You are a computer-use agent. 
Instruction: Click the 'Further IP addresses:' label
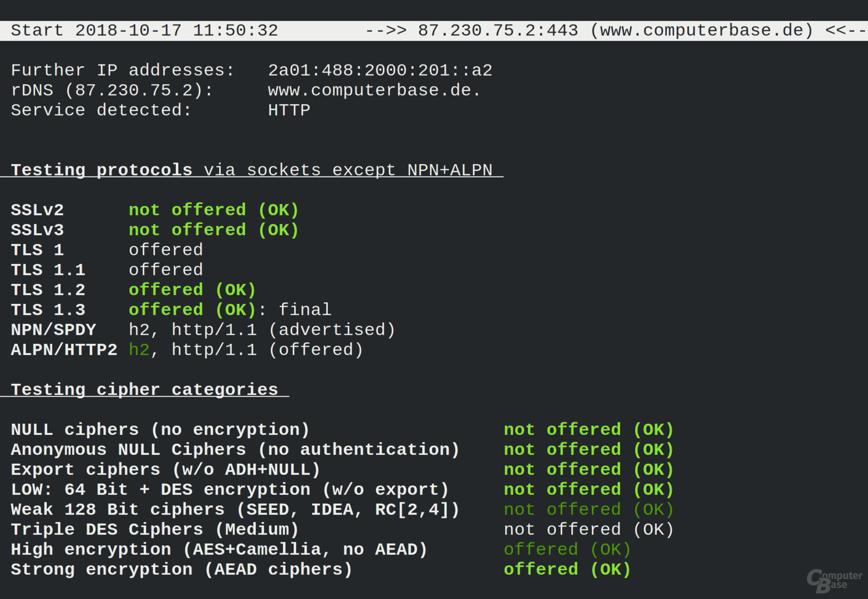coord(123,70)
